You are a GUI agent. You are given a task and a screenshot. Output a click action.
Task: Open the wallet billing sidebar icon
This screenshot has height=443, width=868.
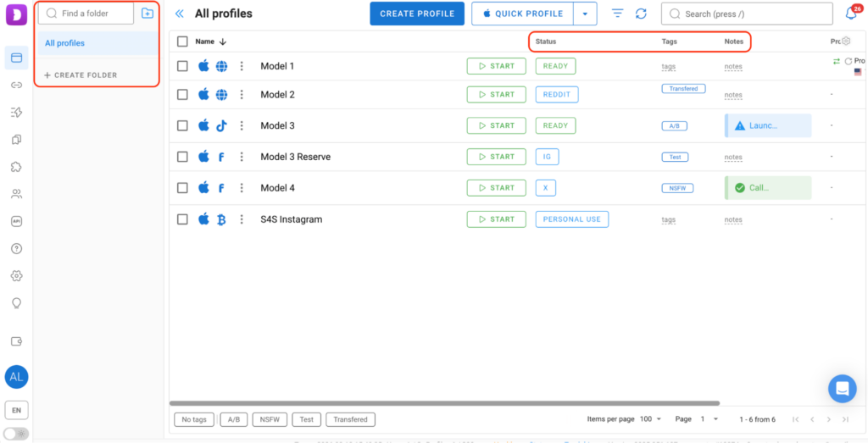16,341
